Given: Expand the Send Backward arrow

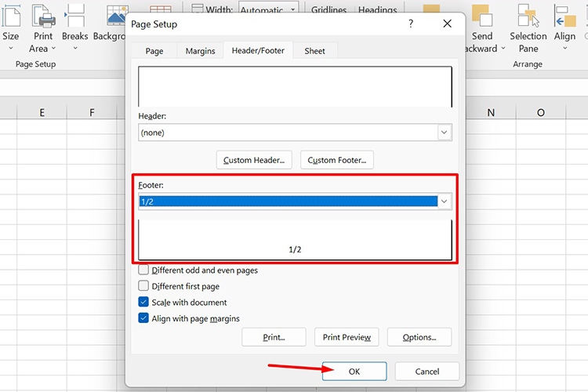Looking at the screenshot, I should pyautogui.click(x=503, y=49).
